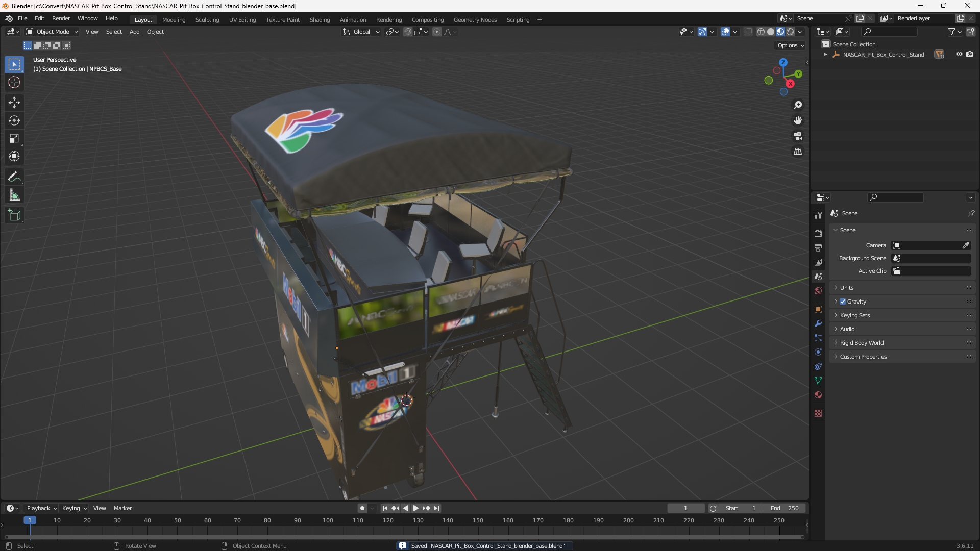980x551 pixels.
Task: Switch to the UV Editing workspace tab
Action: coord(242,20)
